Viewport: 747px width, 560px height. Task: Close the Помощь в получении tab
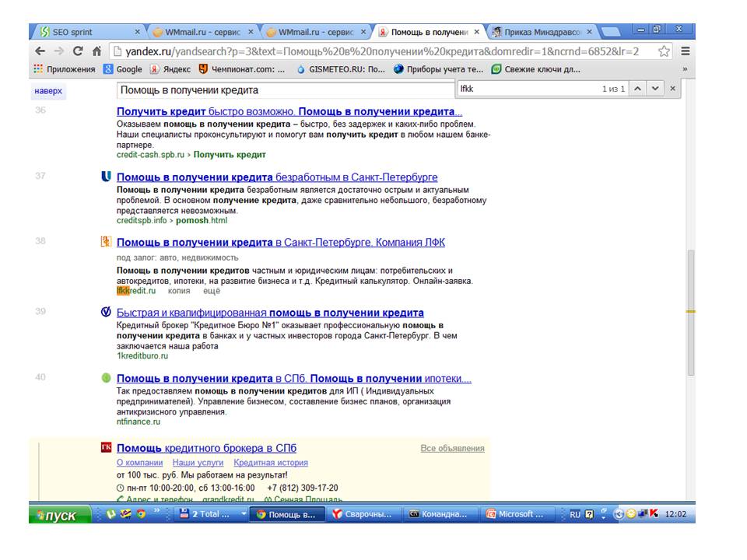[x=476, y=32]
